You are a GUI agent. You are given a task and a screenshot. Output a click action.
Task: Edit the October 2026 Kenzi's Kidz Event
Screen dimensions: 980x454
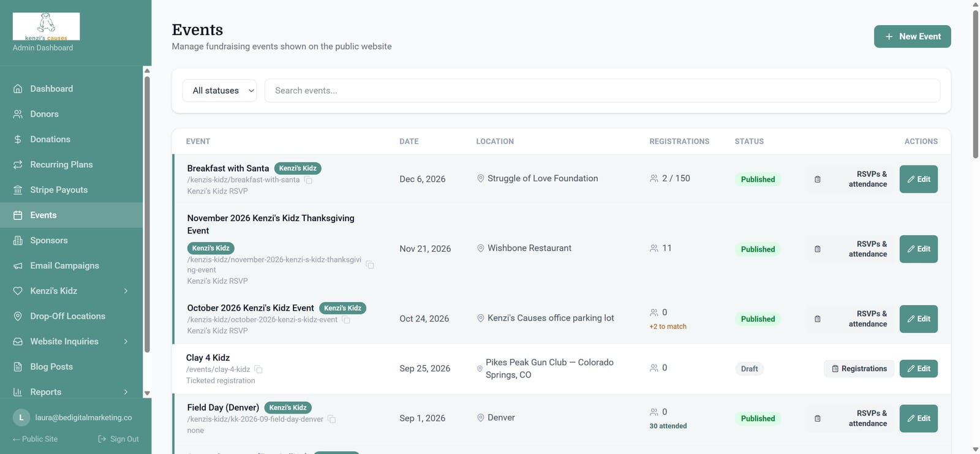(x=918, y=319)
